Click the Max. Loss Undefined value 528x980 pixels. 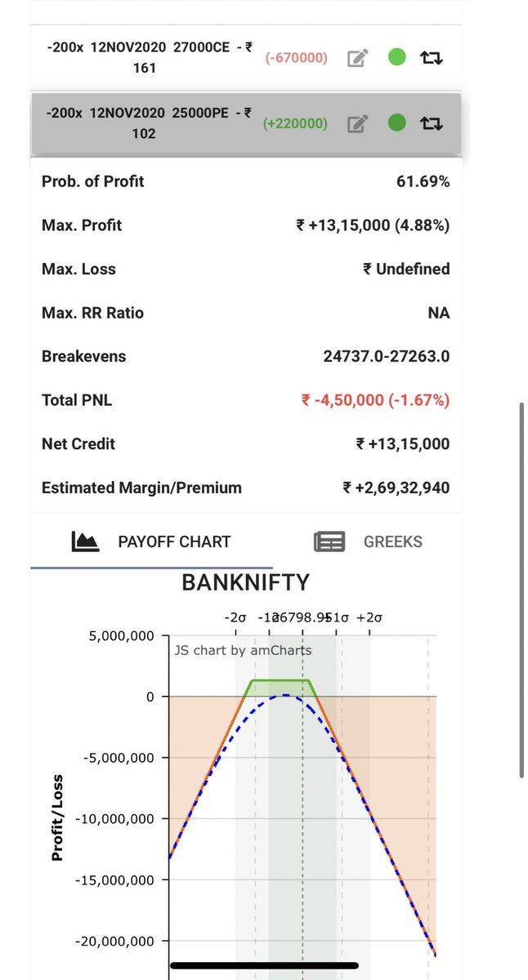[406, 269]
